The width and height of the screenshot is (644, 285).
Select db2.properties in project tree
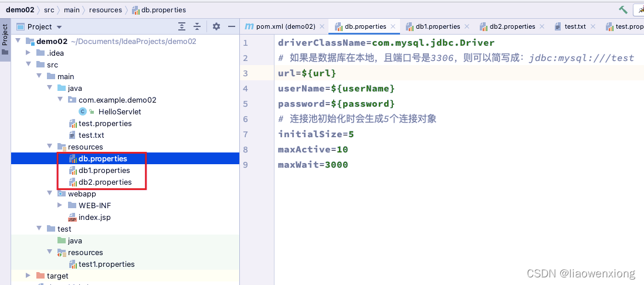tap(105, 182)
